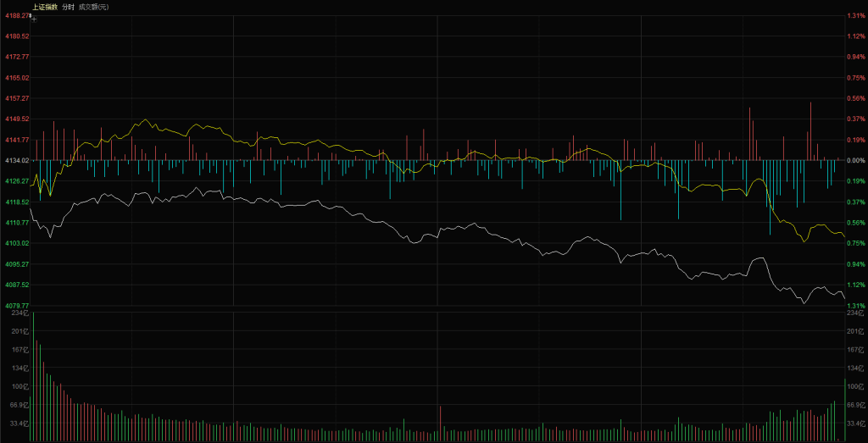
Task: Click the 上证指数 index name label
Action: [44, 7]
